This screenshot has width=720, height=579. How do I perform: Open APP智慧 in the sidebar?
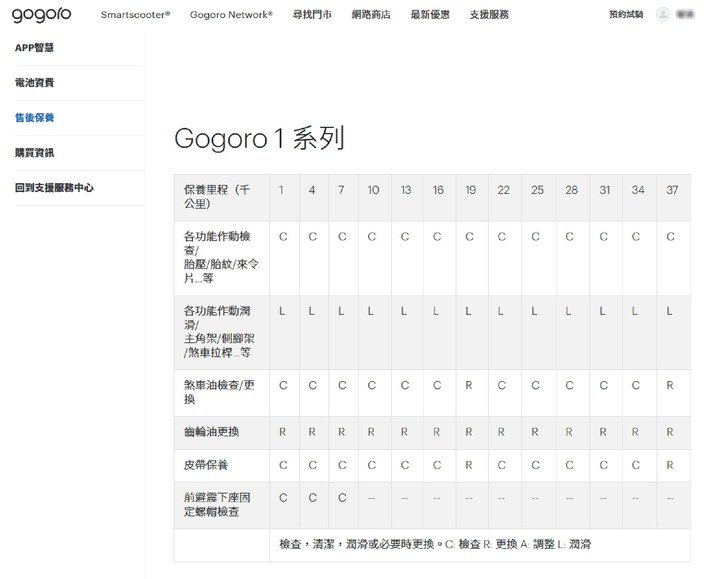point(34,48)
